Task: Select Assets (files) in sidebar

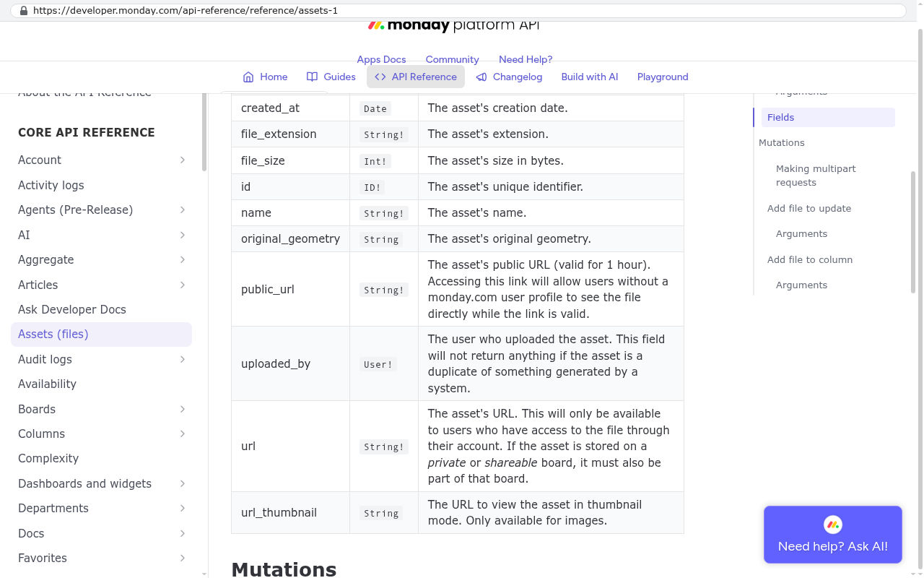Action: point(101,334)
